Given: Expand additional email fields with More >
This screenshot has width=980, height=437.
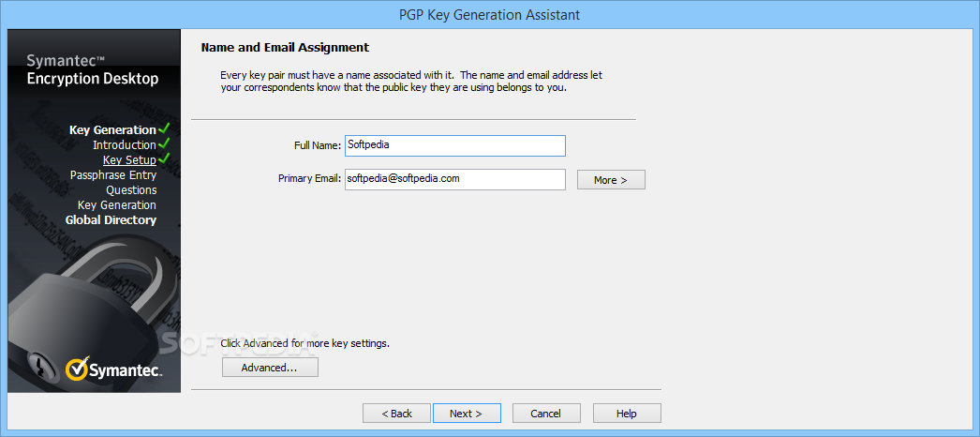Looking at the screenshot, I should pos(611,180).
